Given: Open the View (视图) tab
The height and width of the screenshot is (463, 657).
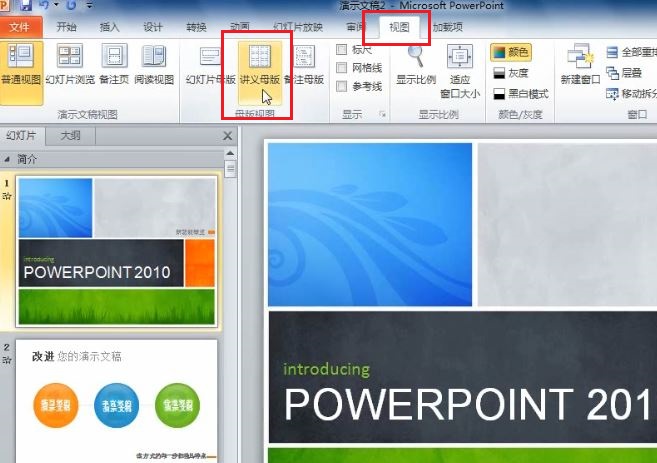Looking at the screenshot, I should (399, 27).
